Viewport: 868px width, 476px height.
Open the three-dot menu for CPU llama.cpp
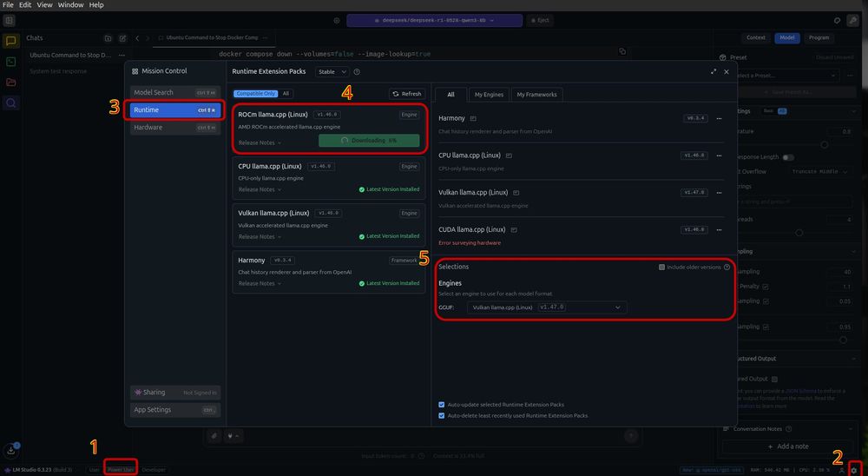[719, 155]
